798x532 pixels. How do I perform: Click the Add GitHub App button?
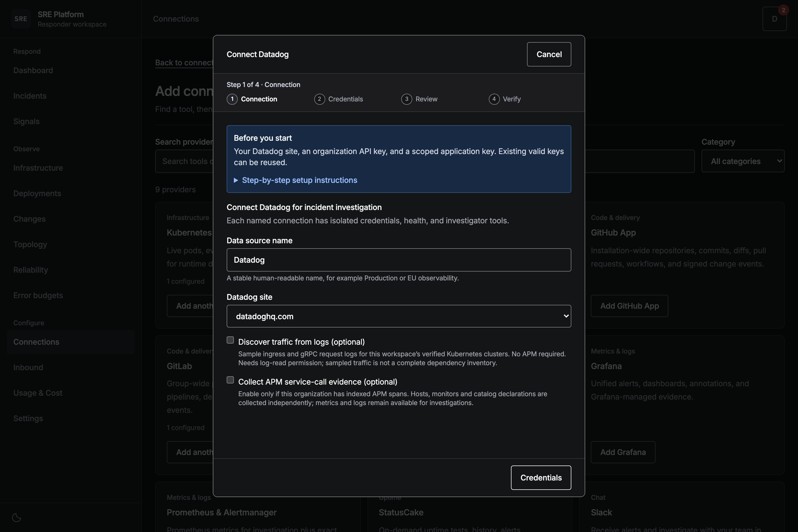tap(629, 306)
